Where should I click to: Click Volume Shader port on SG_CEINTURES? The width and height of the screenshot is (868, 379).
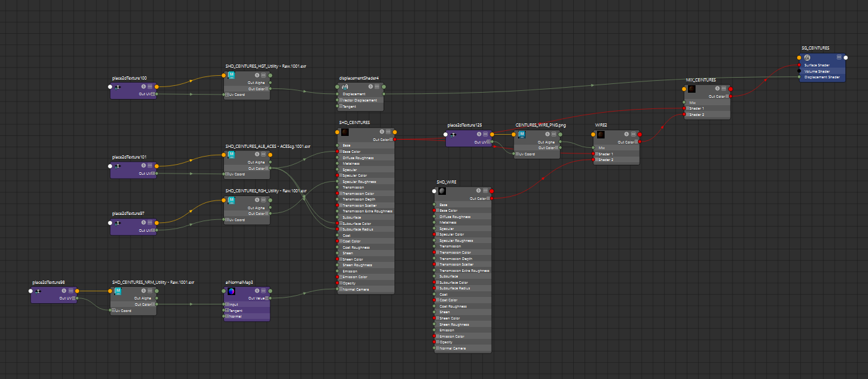pyautogui.click(x=799, y=71)
